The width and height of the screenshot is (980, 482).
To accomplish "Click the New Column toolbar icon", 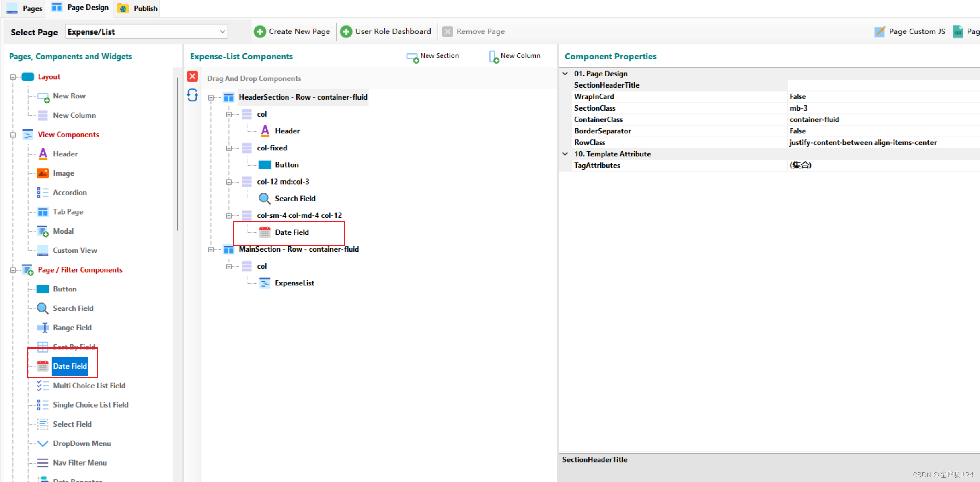I will [x=494, y=57].
